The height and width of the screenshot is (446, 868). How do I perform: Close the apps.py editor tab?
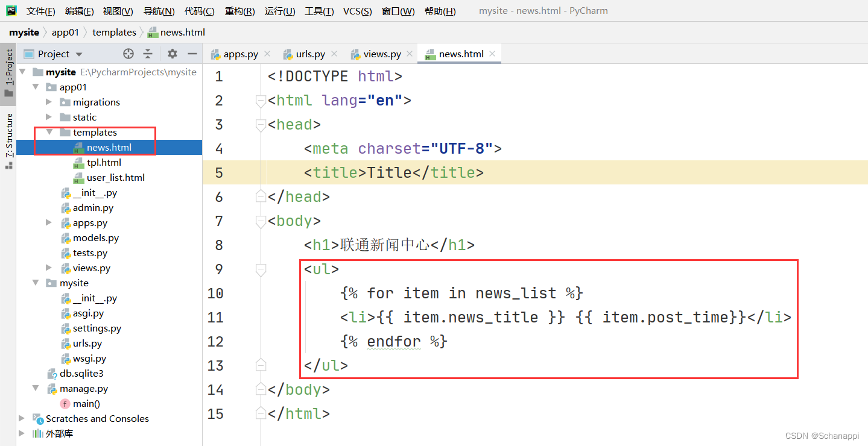coord(267,54)
